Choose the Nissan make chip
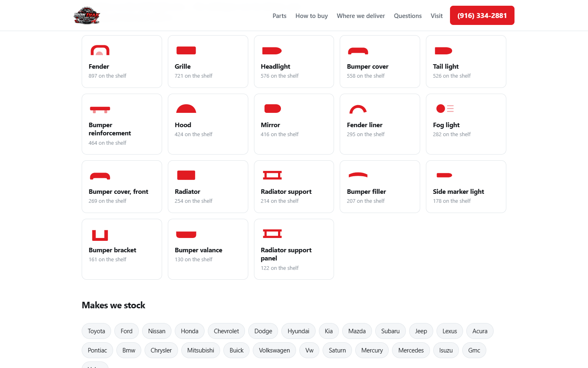The image size is (588, 368). 157,331
